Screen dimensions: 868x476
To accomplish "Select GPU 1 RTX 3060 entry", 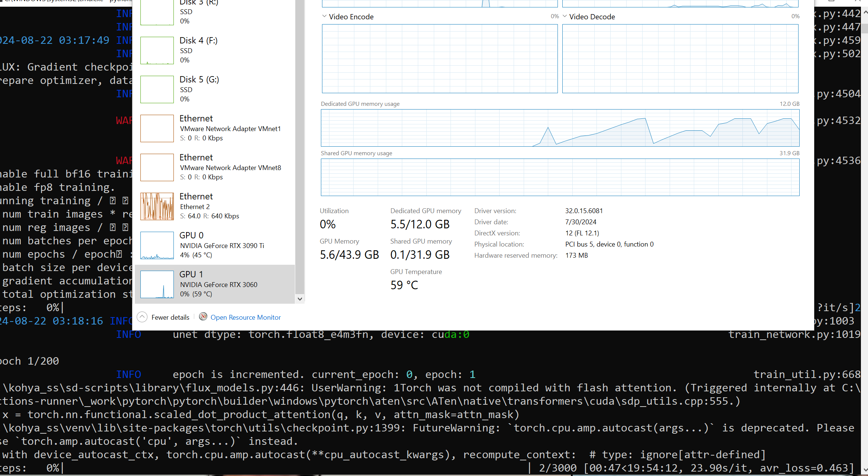I will (218, 284).
